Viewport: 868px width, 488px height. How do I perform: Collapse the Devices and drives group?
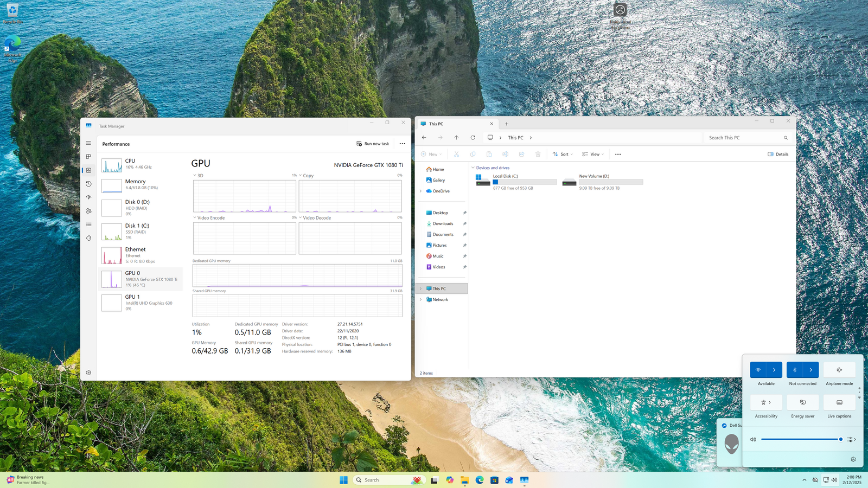pos(473,168)
